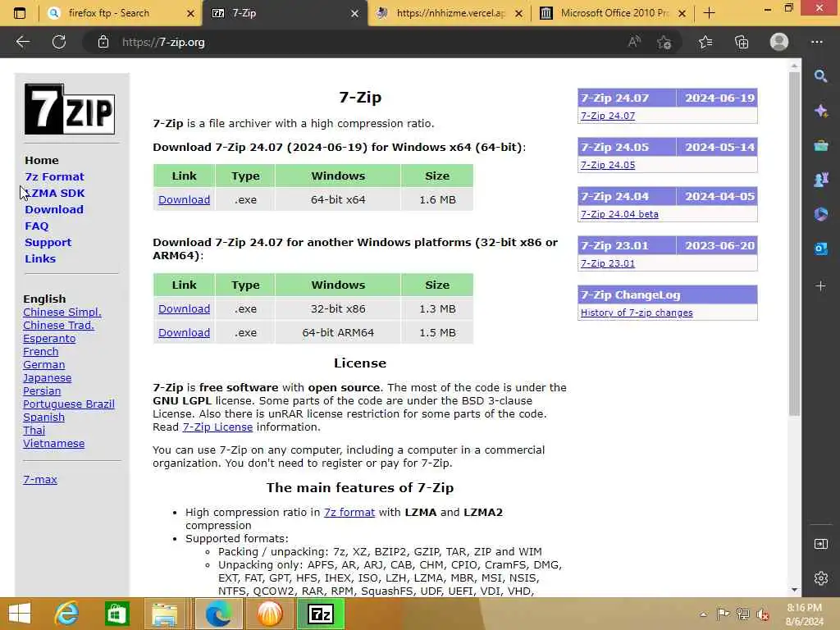Click the page vertical scrollbar thumb

[x=794, y=244]
